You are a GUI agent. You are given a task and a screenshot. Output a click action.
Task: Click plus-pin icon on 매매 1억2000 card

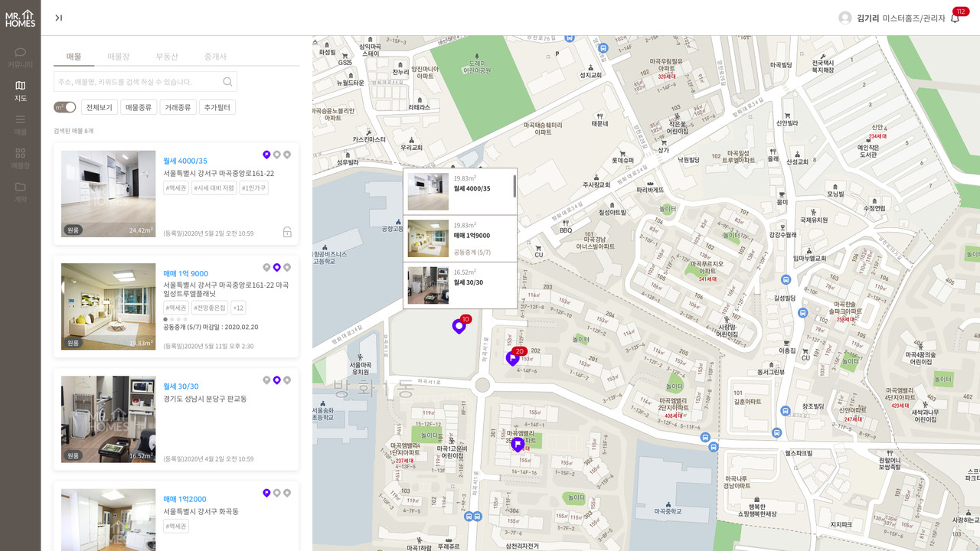pyautogui.click(x=287, y=493)
